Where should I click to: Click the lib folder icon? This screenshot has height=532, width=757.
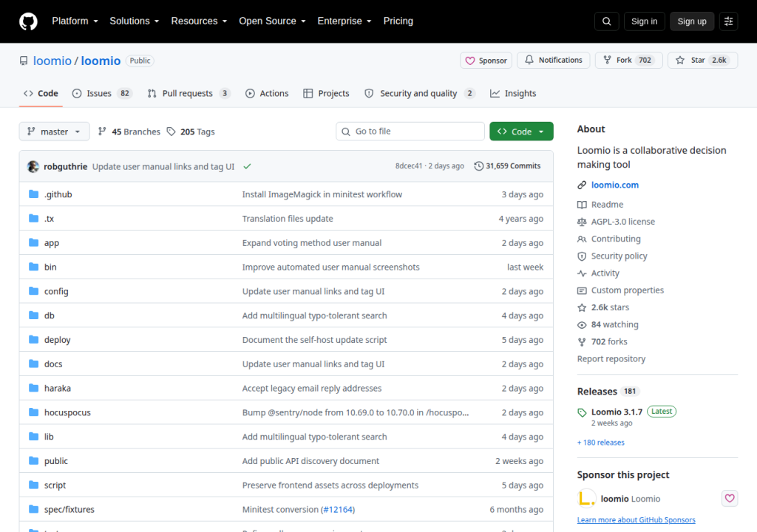click(33, 437)
